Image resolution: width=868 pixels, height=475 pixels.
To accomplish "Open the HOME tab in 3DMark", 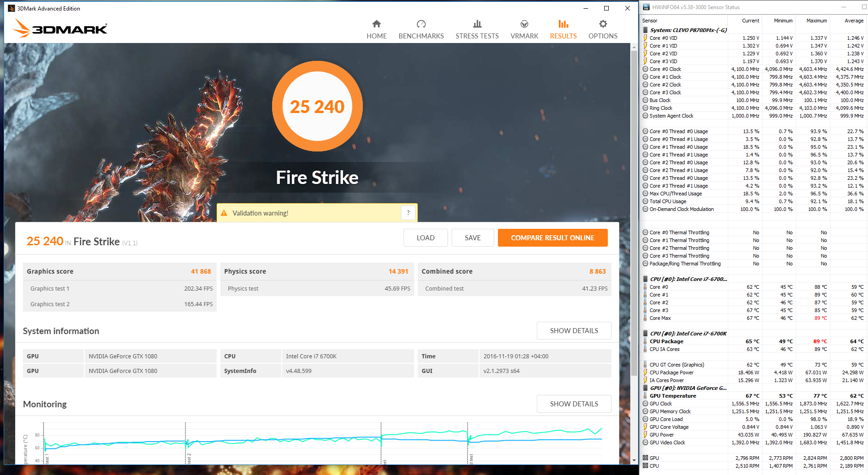I will (377, 30).
